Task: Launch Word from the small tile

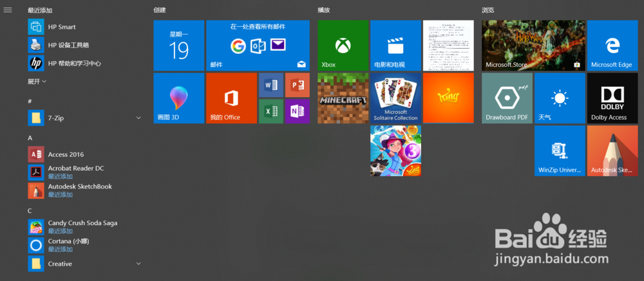Action: (271, 85)
